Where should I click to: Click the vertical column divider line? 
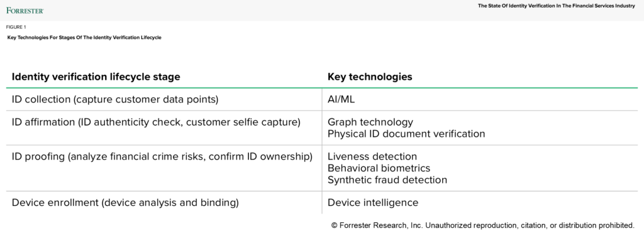(322, 151)
